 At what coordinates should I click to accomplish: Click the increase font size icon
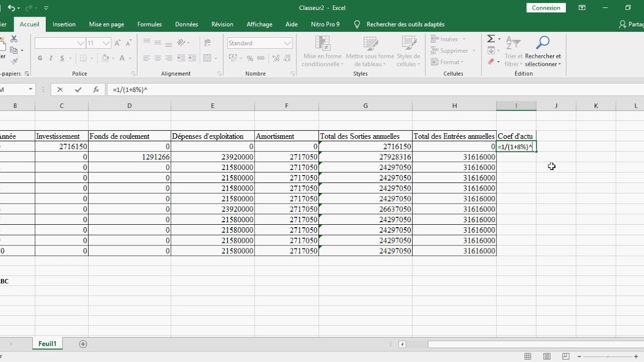[x=119, y=43]
